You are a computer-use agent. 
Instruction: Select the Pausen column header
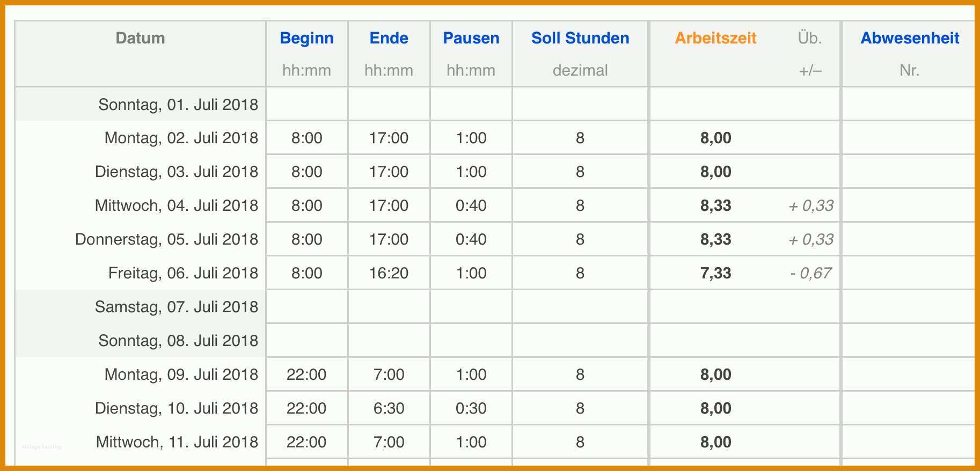[x=471, y=38]
